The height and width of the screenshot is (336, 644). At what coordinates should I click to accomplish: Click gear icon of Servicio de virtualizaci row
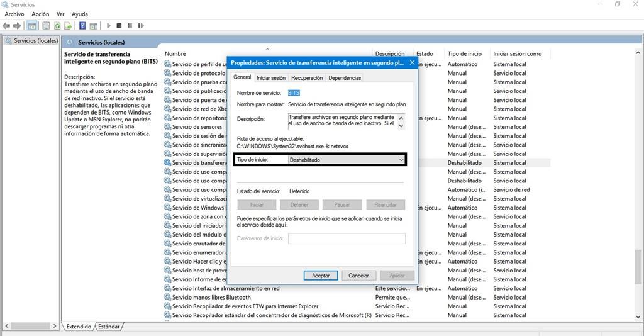(x=167, y=198)
